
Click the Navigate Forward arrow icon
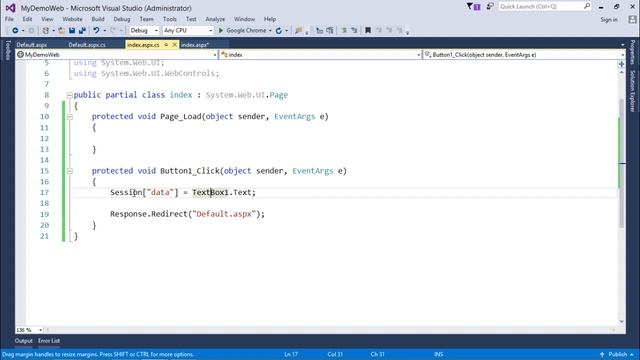(x=31, y=31)
